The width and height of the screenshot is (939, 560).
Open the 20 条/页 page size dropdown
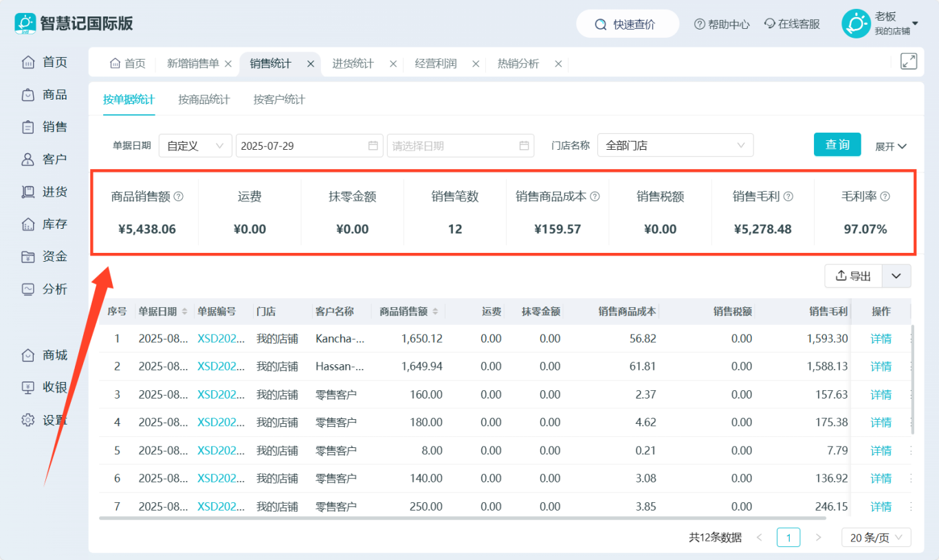876,537
